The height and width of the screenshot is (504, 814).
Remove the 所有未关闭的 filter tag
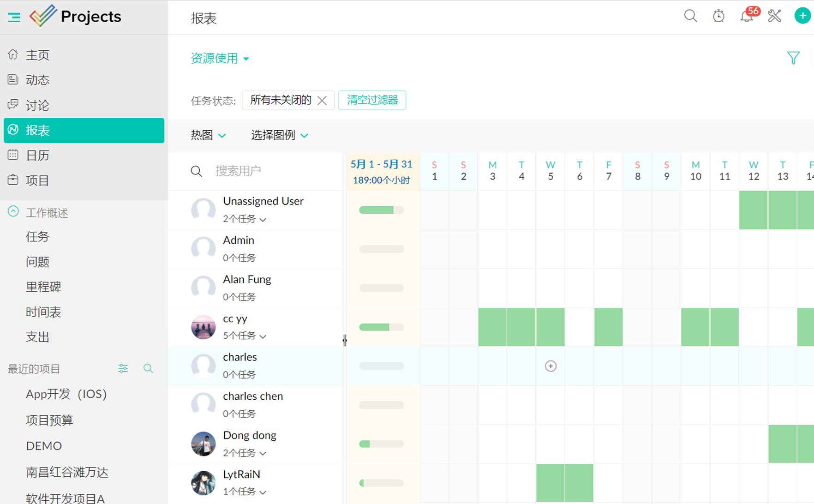click(322, 100)
